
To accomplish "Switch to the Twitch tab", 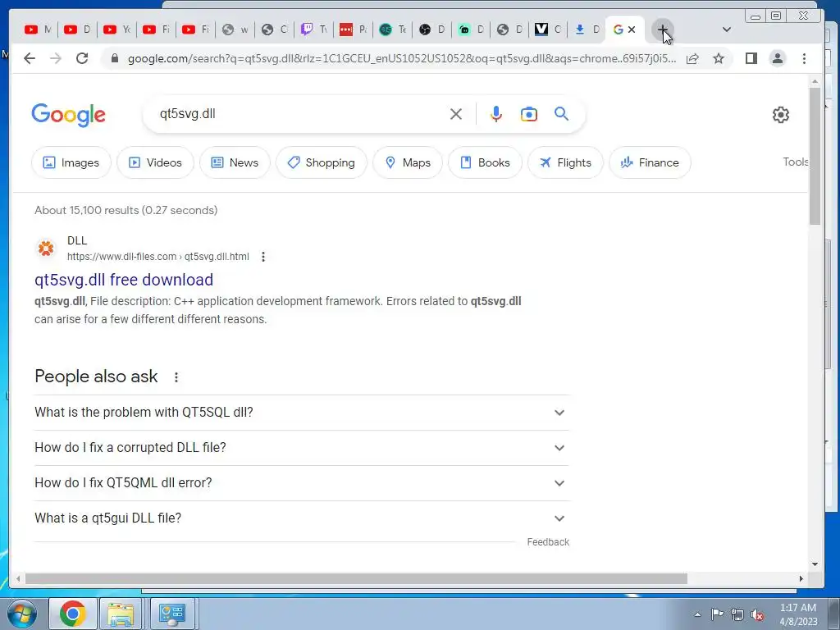I will [x=314, y=30].
